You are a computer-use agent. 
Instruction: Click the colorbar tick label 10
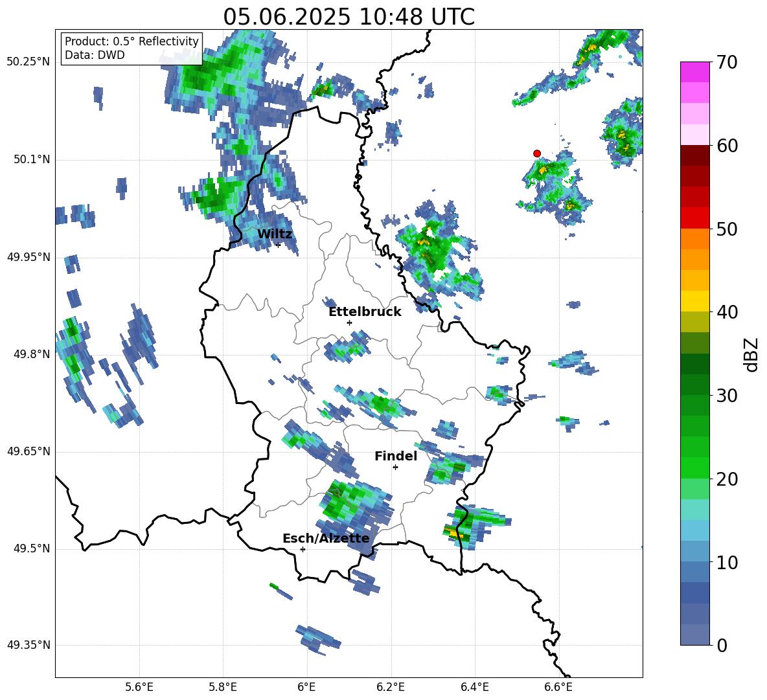[x=726, y=562]
